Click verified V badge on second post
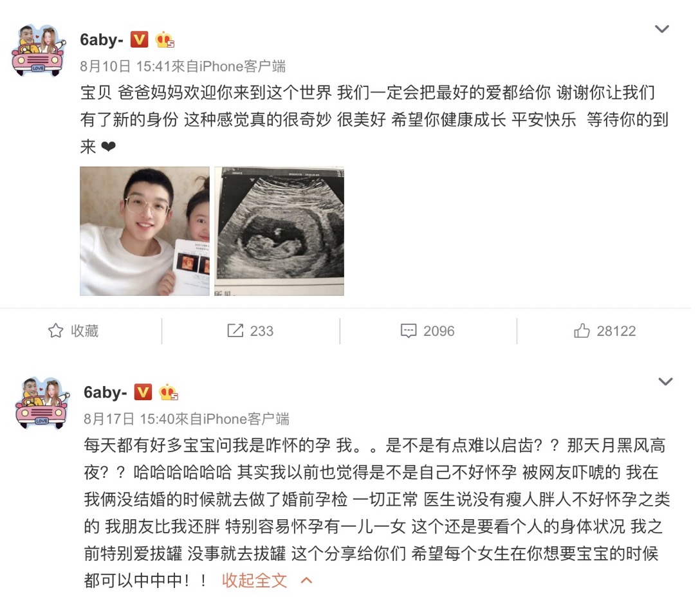 143,392
